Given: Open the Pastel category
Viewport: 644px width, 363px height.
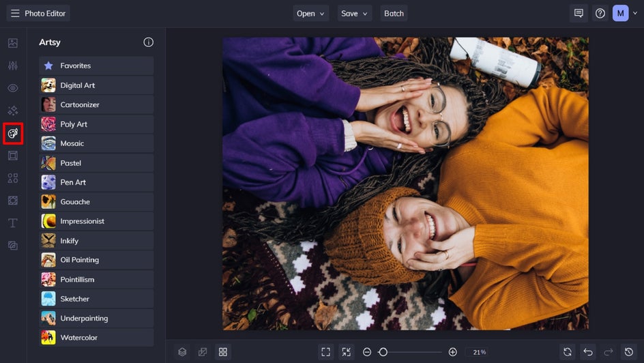Looking at the screenshot, I should (96, 163).
